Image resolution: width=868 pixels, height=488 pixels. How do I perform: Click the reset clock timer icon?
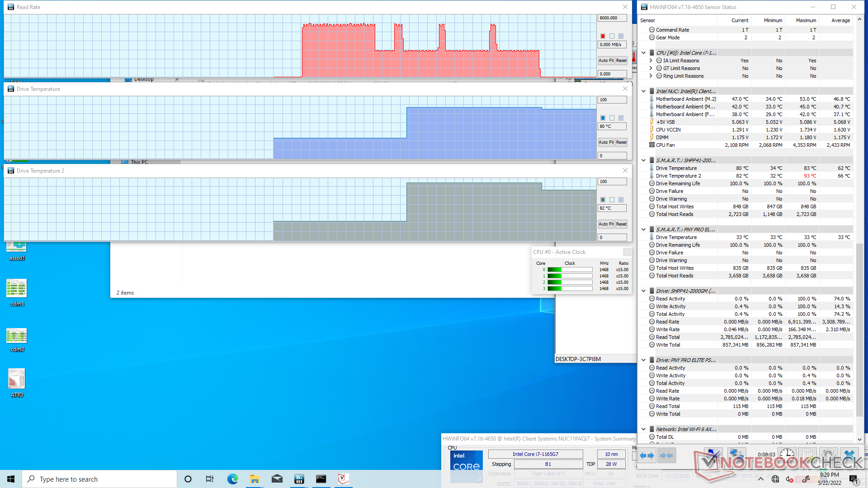point(787,455)
